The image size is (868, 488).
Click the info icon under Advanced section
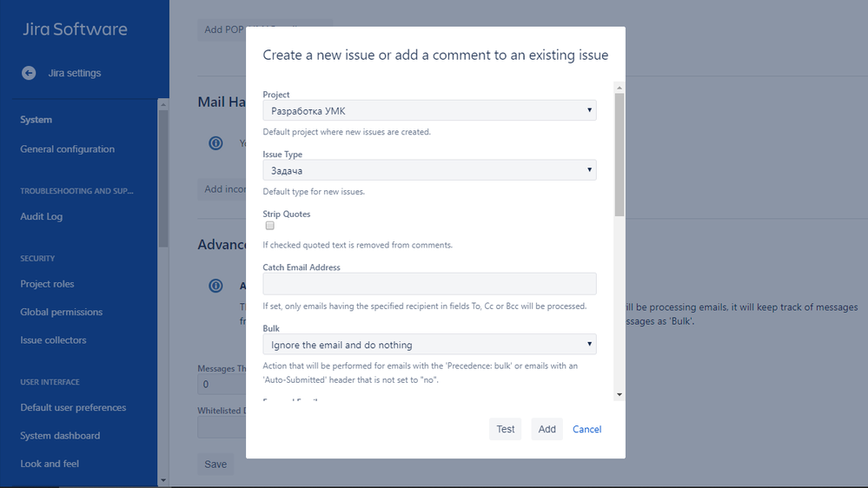point(215,286)
